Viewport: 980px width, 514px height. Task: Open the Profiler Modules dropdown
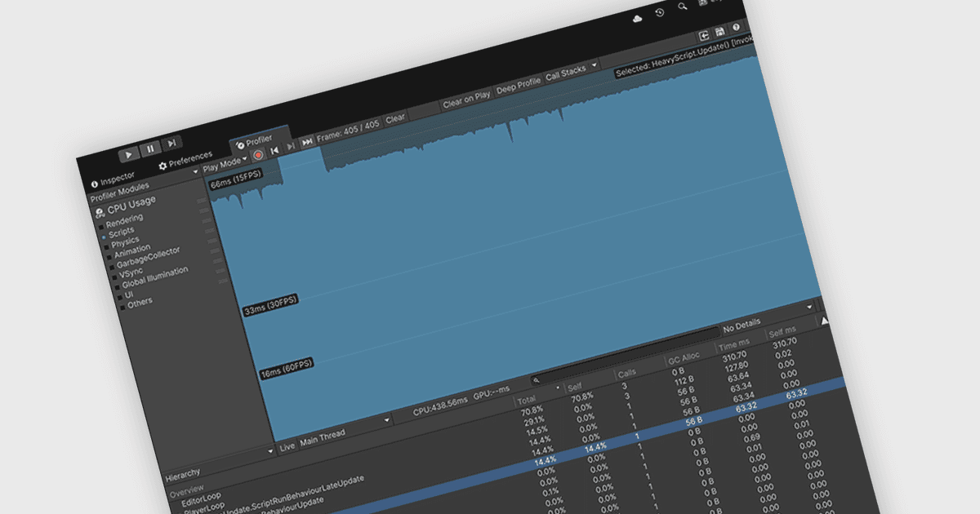[144, 184]
